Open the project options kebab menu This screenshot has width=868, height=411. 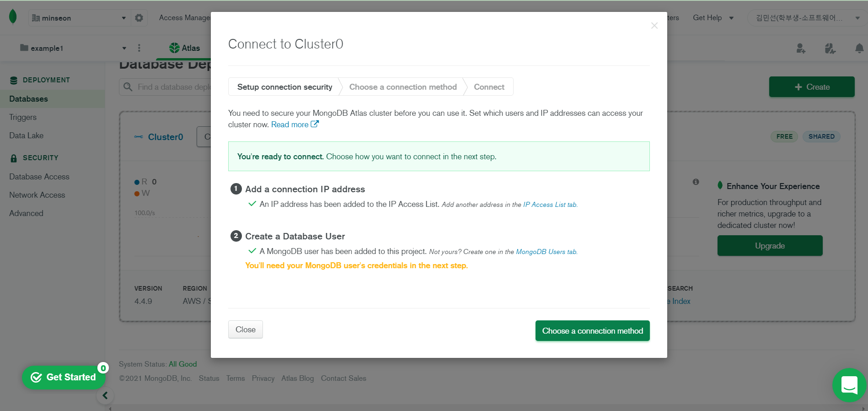(139, 48)
